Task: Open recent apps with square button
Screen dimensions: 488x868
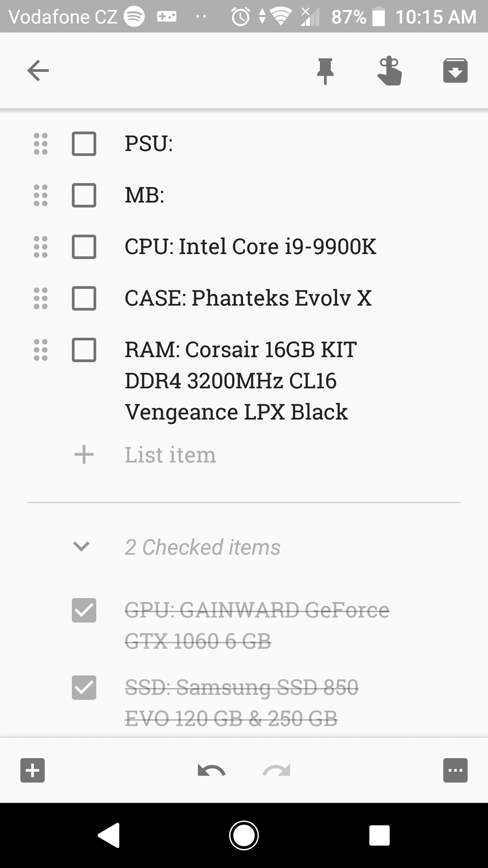Action: click(x=379, y=835)
